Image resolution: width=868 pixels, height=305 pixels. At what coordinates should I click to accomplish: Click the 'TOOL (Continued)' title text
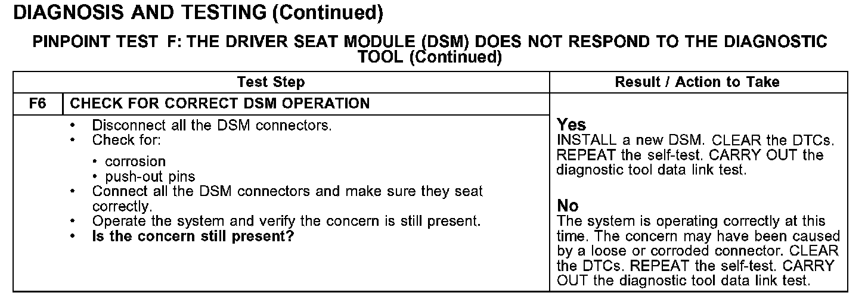point(429,57)
